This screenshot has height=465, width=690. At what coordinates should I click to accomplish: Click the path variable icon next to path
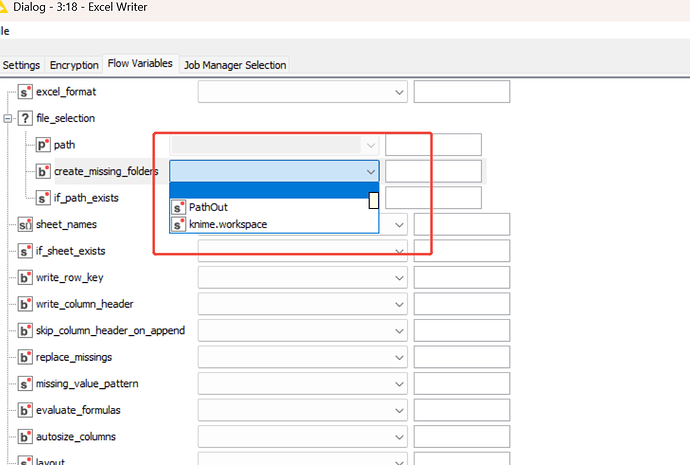pyautogui.click(x=43, y=145)
